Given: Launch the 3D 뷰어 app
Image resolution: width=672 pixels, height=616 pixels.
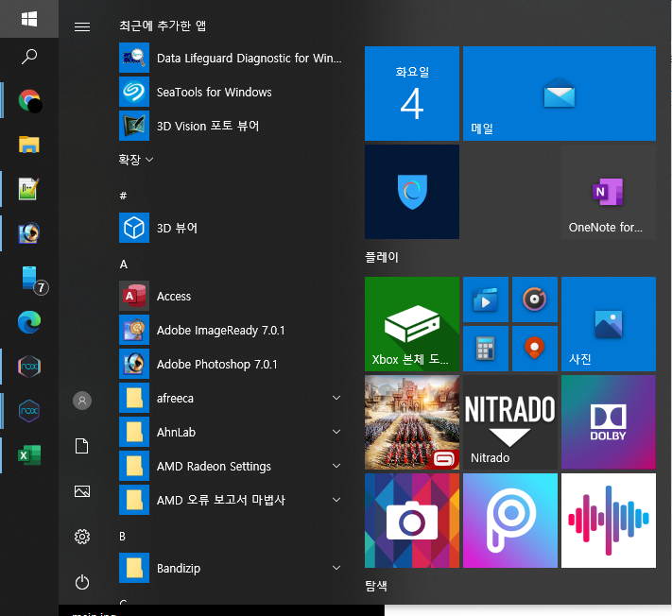Looking at the screenshot, I should click(x=231, y=228).
